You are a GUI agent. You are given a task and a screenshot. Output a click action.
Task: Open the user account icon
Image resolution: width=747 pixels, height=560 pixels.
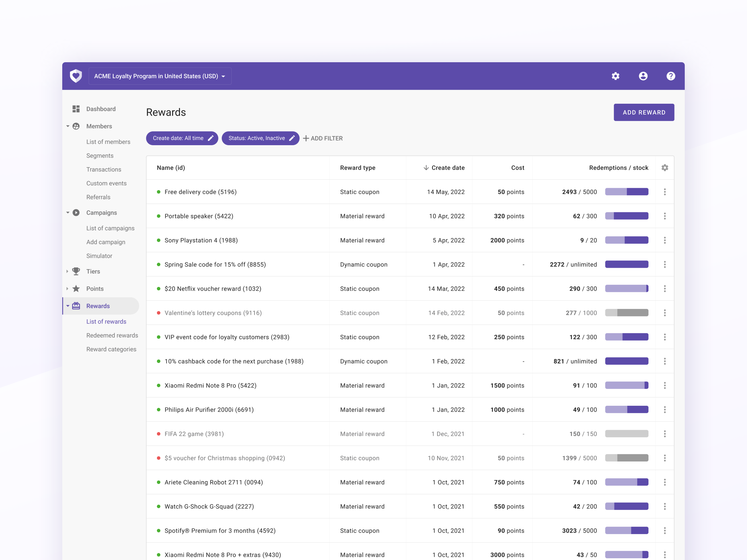643,76
